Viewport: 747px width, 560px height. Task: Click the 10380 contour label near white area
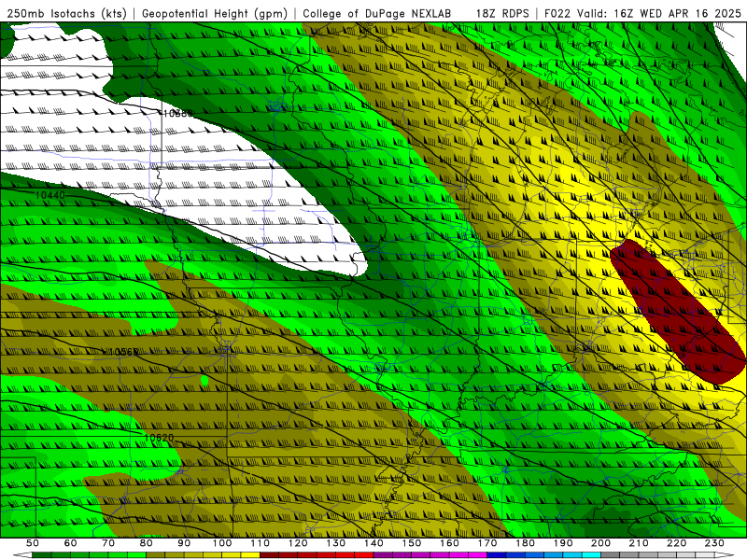point(178,113)
